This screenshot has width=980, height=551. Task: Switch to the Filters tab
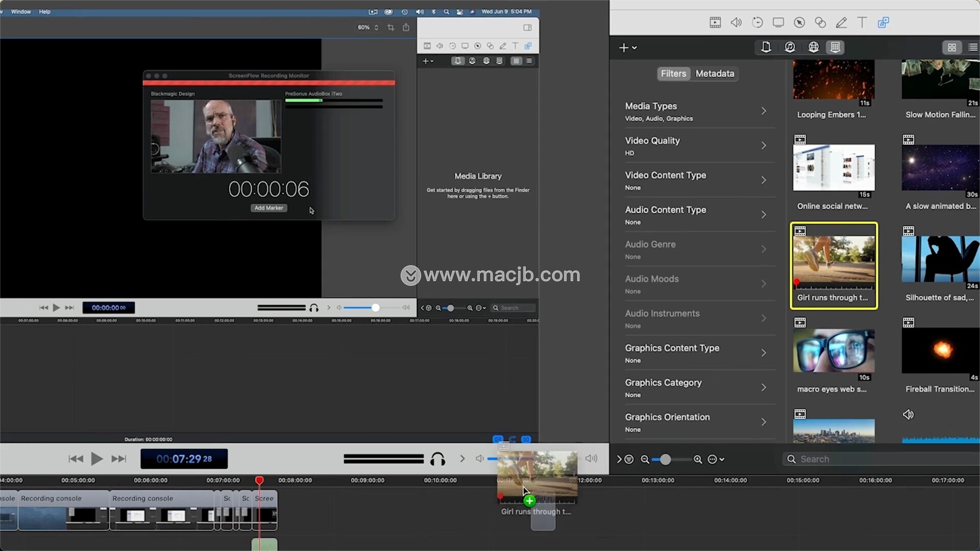(673, 73)
